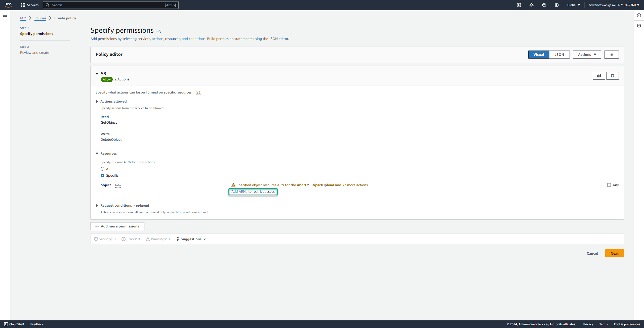
Task: Click the Actions dropdown menu
Action: (x=587, y=54)
